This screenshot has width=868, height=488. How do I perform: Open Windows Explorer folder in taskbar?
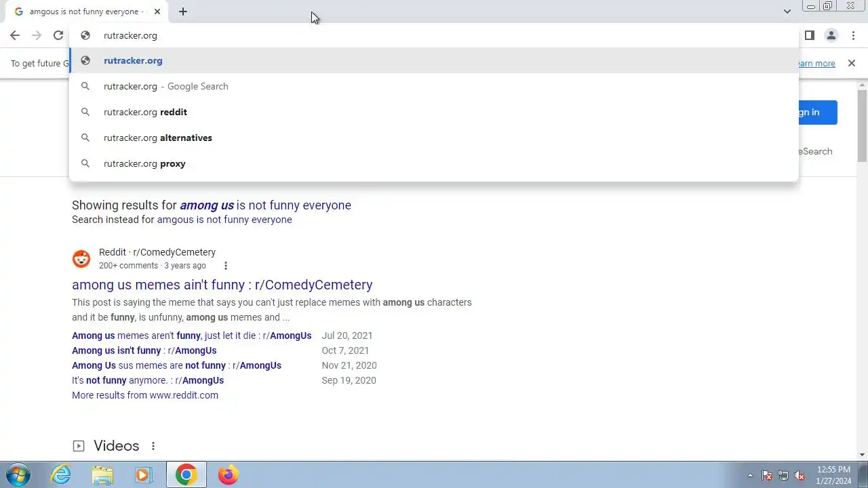coord(102,474)
